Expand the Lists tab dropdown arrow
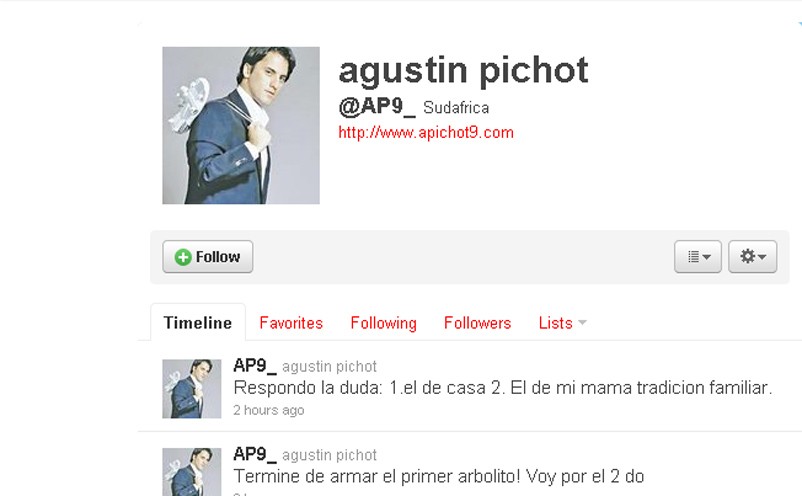Image resolution: width=802 pixels, height=496 pixels. coord(582,323)
